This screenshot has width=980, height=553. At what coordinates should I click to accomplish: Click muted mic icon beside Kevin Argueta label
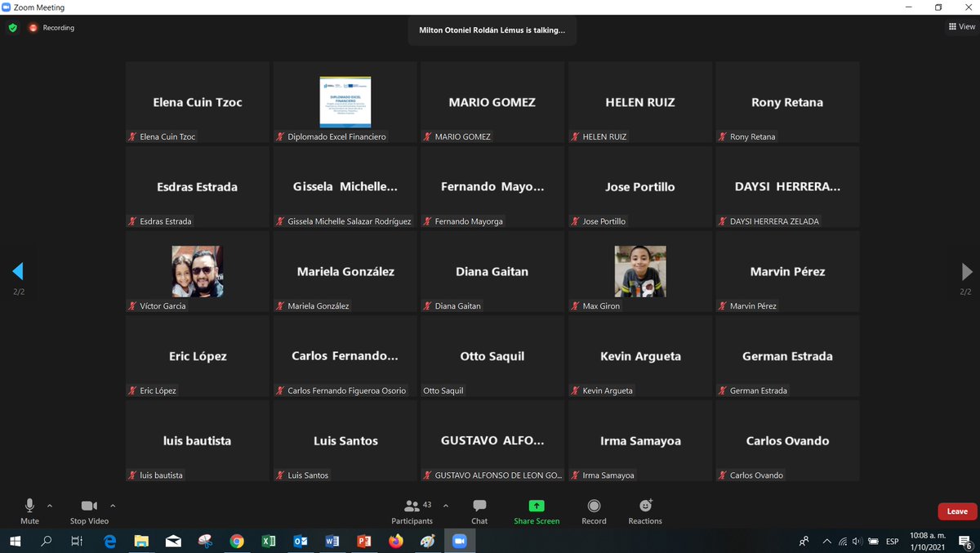tap(575, 390)
